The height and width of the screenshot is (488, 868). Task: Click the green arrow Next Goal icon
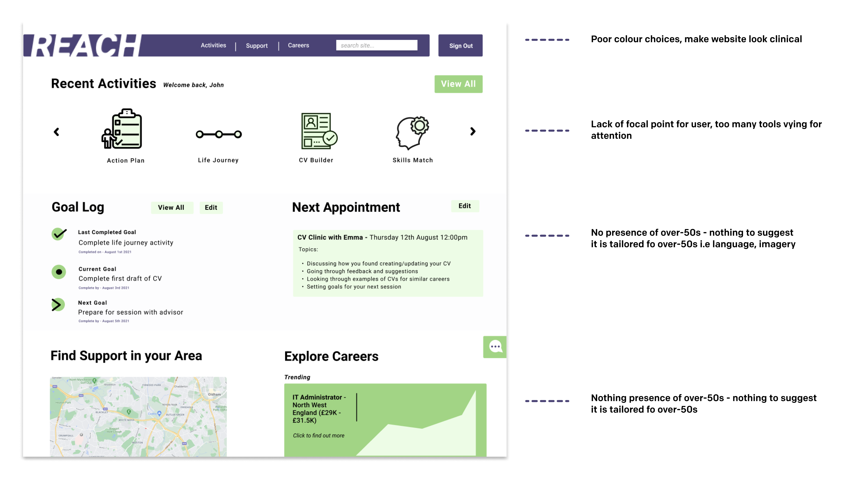(x=58, y=305)
